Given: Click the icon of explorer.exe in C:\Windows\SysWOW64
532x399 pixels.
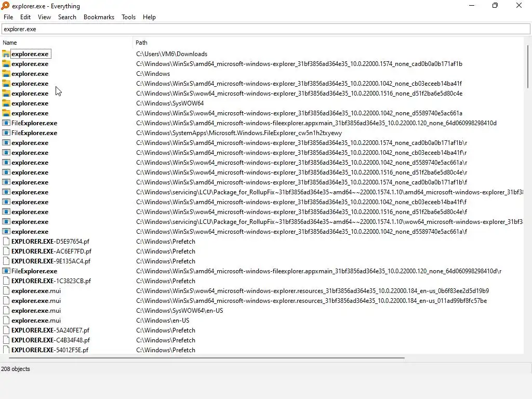Looking at the screenshot, I should 6,103.
